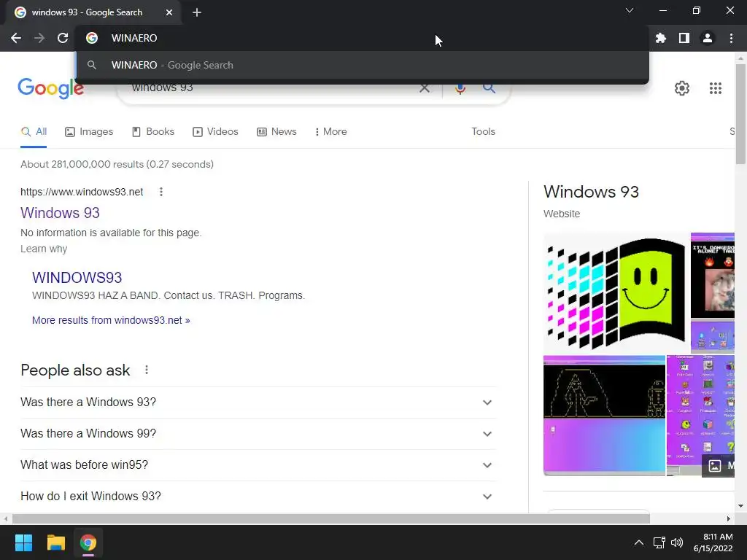The height and width of the screenshot is (560, 747).
Task: Toggle the Chrome side panel icon
Action: pyautogui.click(x=684, y=38)
